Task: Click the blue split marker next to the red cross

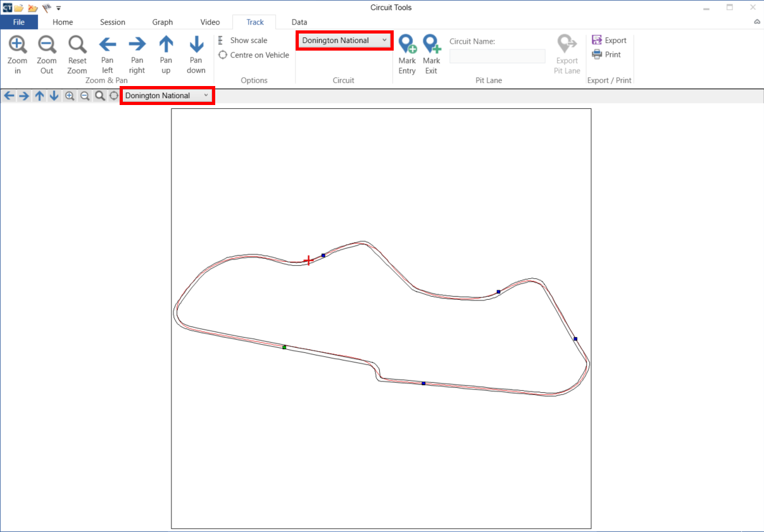Action: 323,256
